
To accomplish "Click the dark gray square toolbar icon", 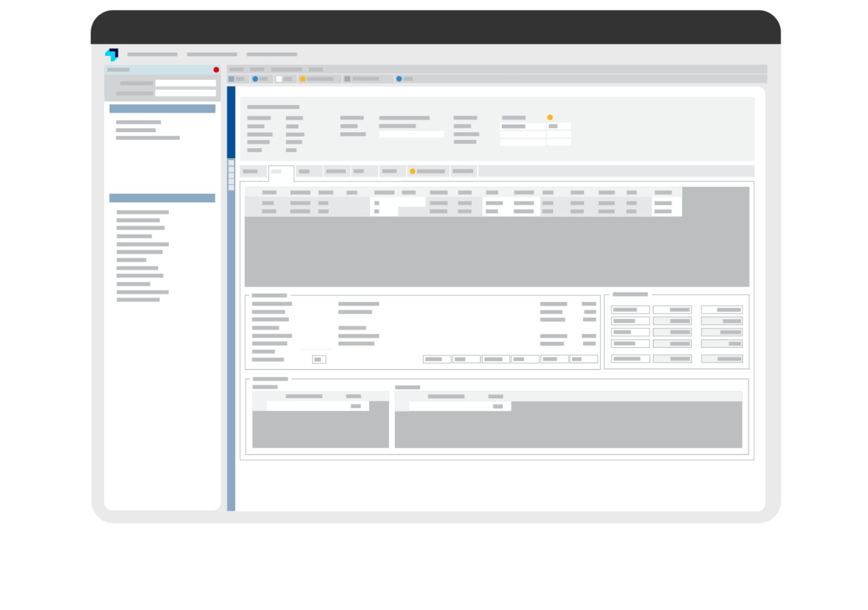I will point(347,79).
